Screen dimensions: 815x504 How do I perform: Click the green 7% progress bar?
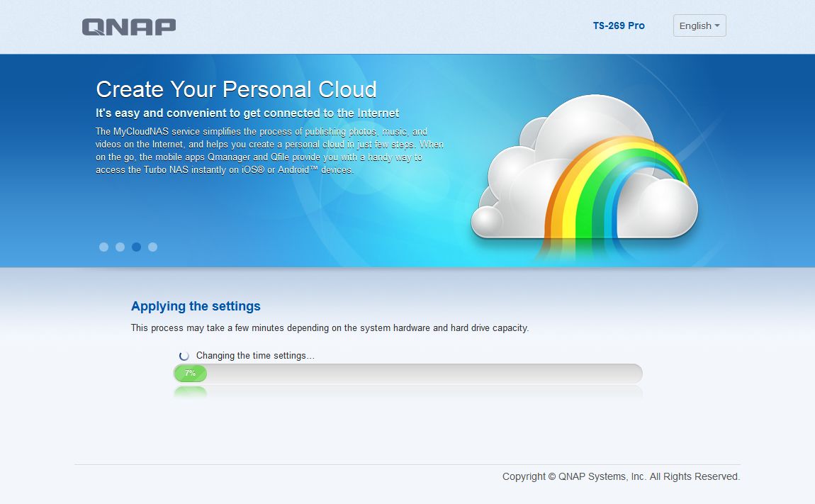coord(190,374)
